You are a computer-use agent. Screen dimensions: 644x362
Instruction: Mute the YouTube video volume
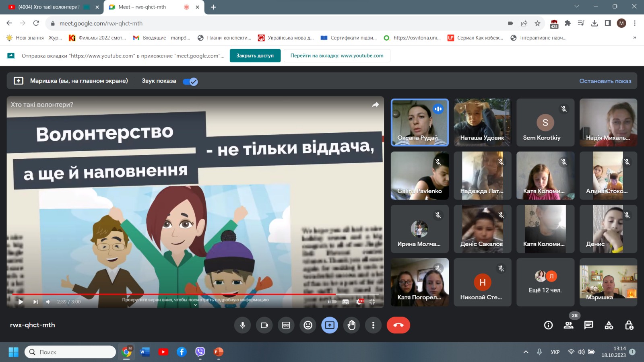(x=48, y=302)
